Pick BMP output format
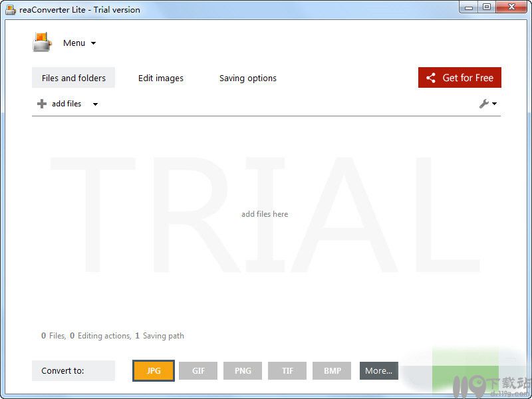 pyautogui.click(x=332, y=370)
